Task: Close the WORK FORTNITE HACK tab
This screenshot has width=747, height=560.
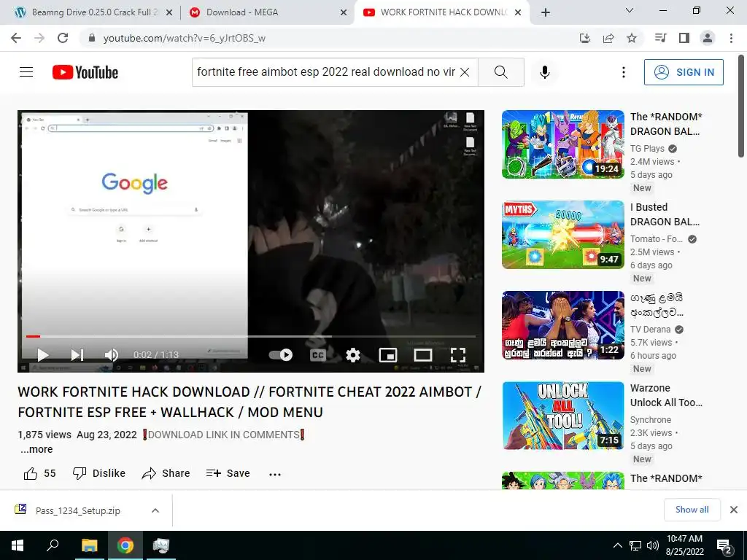Action: [518, 12]
